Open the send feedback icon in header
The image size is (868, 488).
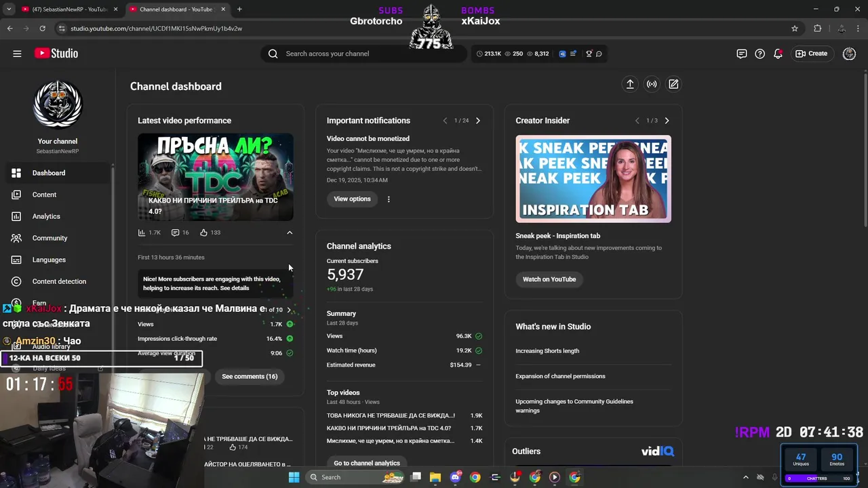(742, 54)
